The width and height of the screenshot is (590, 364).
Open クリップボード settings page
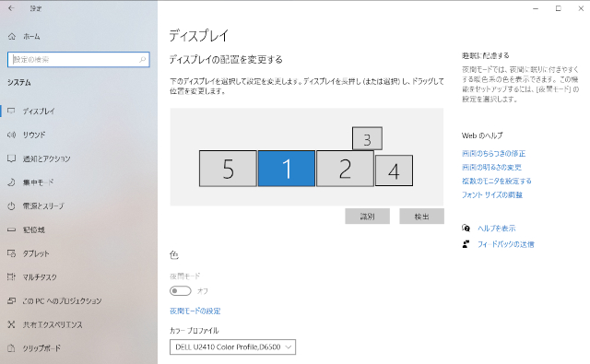point(41,348)
